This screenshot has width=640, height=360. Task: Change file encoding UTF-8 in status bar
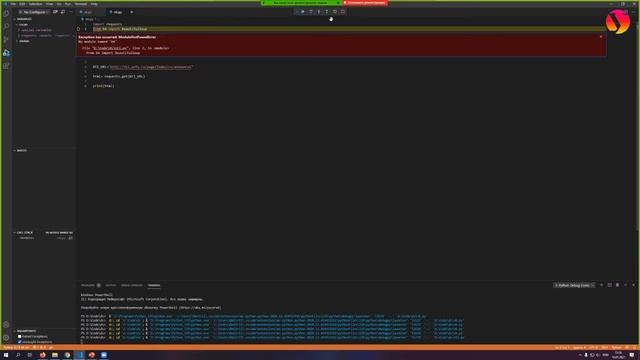(x=593, y=348)
